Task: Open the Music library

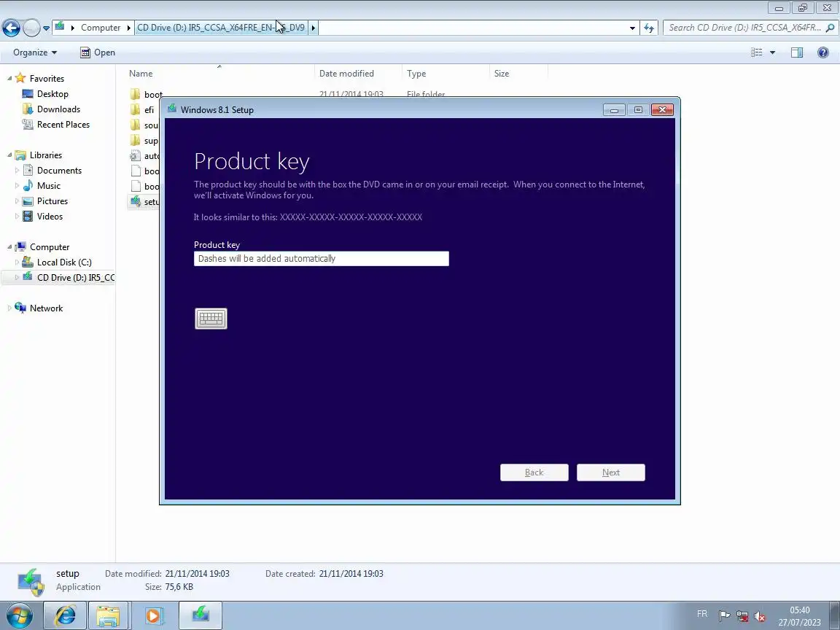Action: pos(48,186)
